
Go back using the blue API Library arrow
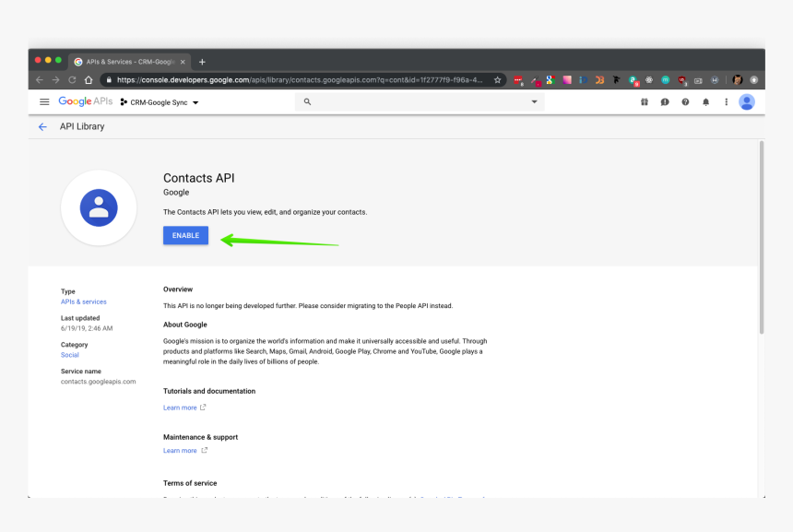(x=42, y=127)
